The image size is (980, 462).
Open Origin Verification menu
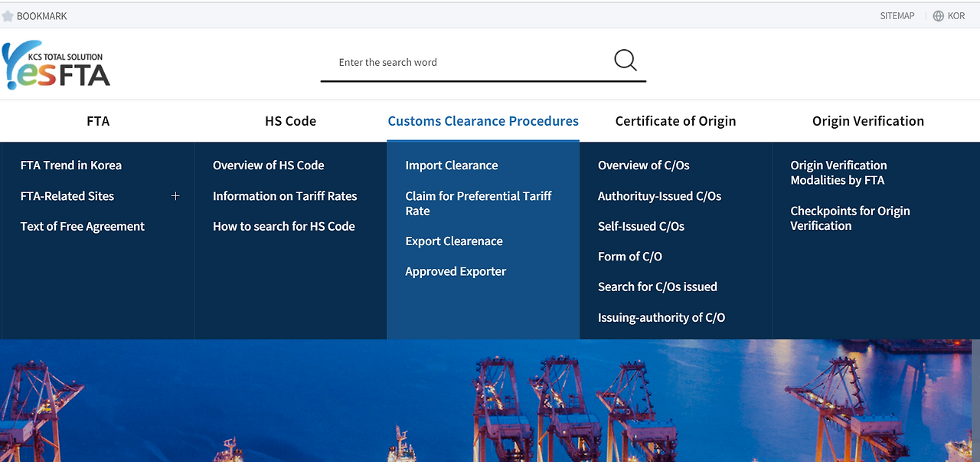click(867, 121)
